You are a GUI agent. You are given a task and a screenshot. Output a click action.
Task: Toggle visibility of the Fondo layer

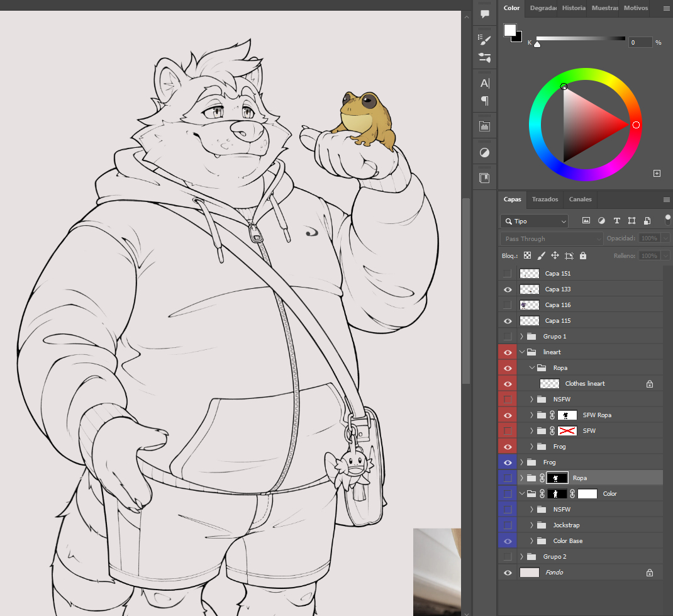point(508,573)
